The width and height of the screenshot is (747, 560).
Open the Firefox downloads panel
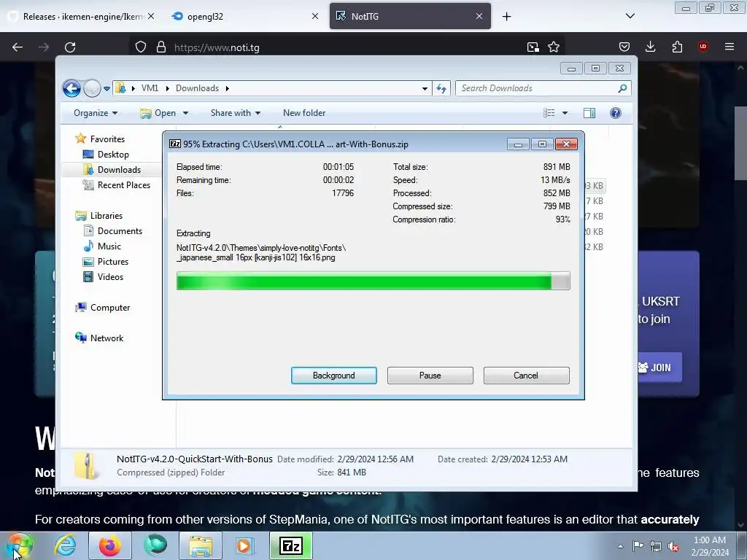pos(650,47)
